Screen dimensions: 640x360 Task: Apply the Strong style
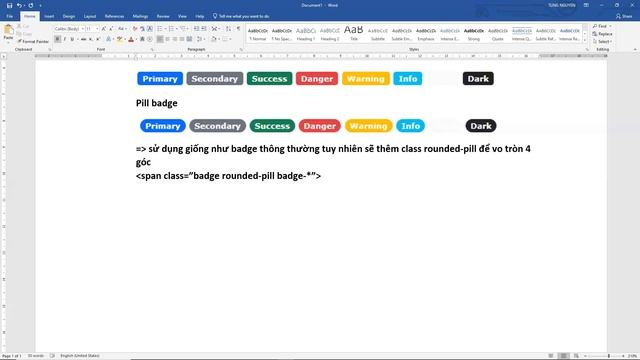pos(473,34)
